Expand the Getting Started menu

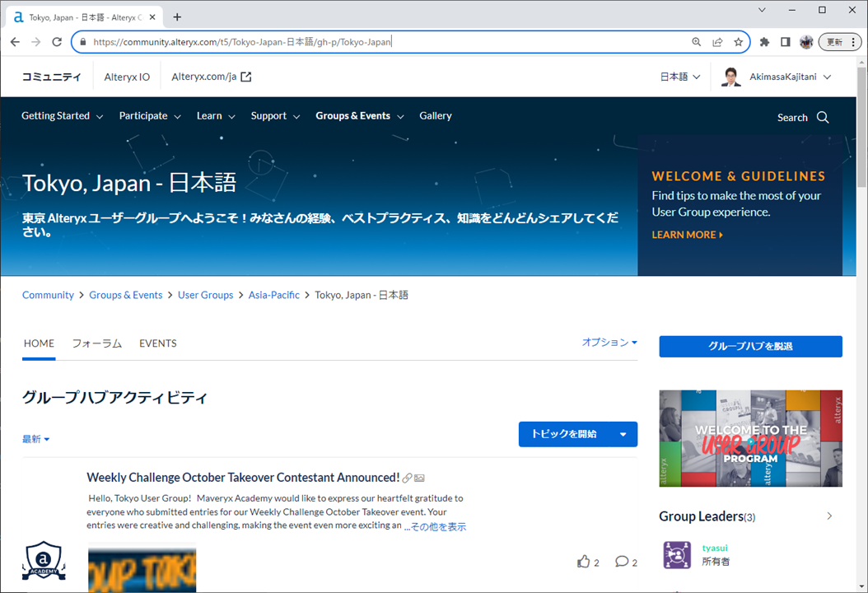(x=62, y=116)
